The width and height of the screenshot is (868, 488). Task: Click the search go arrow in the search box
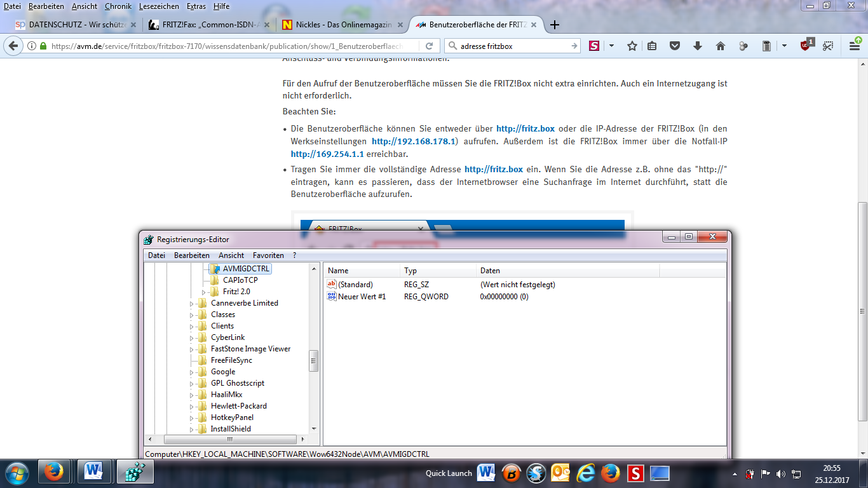(x=574, y=46)
